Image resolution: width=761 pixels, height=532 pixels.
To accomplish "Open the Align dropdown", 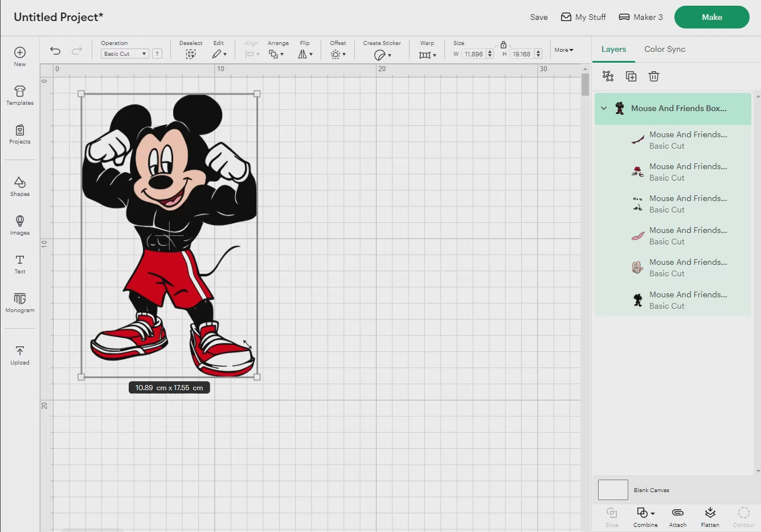I will [252, 54].
